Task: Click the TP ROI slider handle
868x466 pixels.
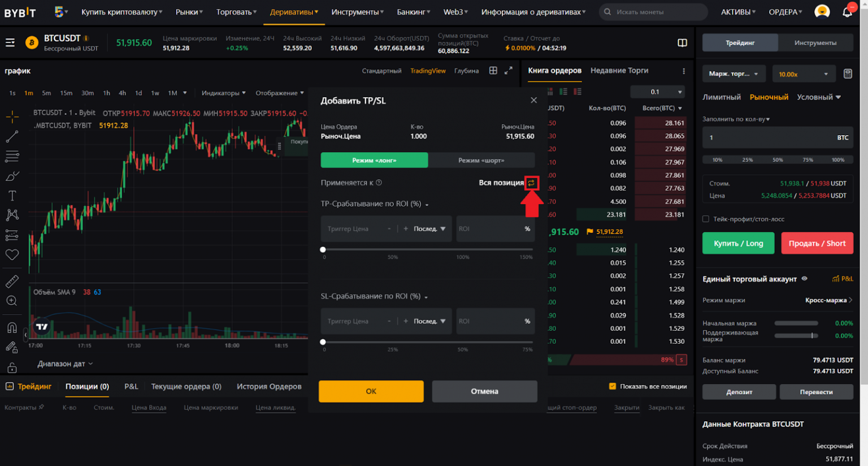Action: click(x=323, y=249)
